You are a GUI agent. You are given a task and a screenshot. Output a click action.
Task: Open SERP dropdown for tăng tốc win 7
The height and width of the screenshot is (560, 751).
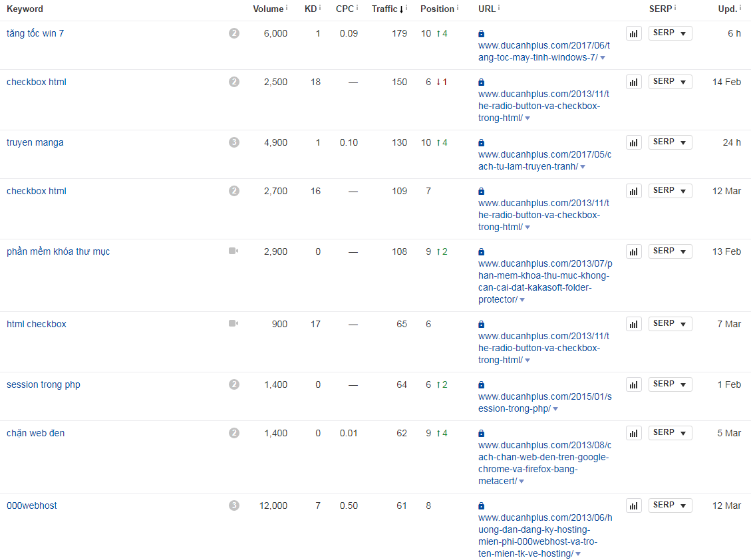670,33
